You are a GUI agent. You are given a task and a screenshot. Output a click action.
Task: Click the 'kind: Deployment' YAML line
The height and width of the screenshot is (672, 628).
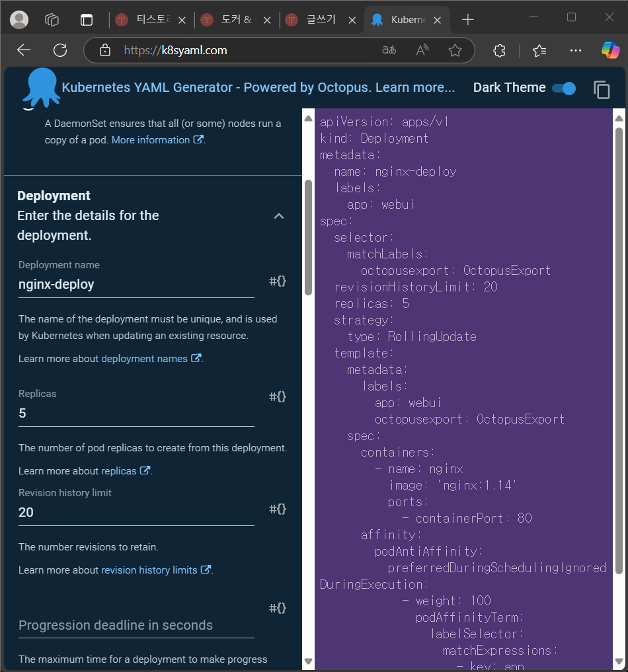pyautogui.click(x=373, y=138)
